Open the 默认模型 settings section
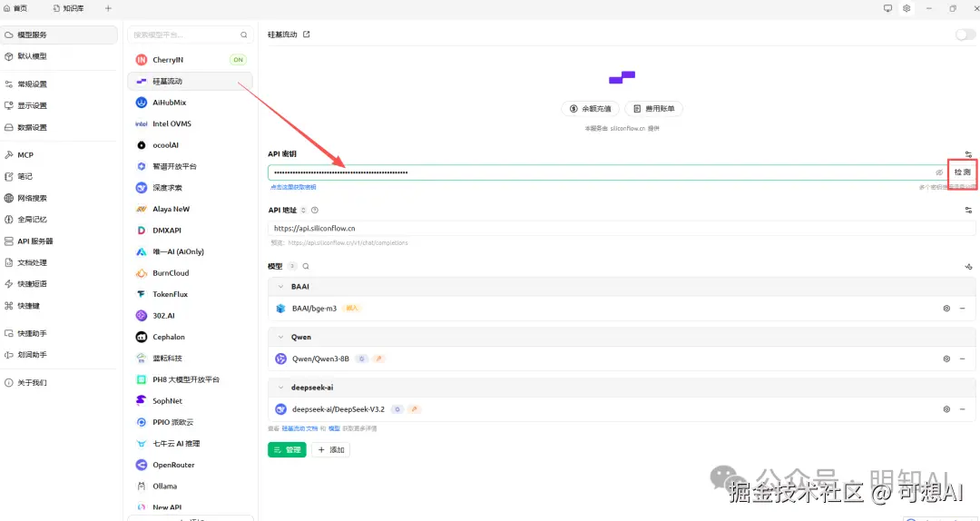 click(59, 56)
